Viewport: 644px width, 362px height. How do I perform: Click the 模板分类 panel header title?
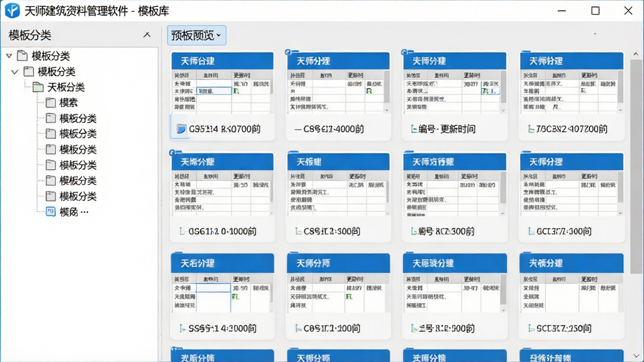click(x=30, y=35)
